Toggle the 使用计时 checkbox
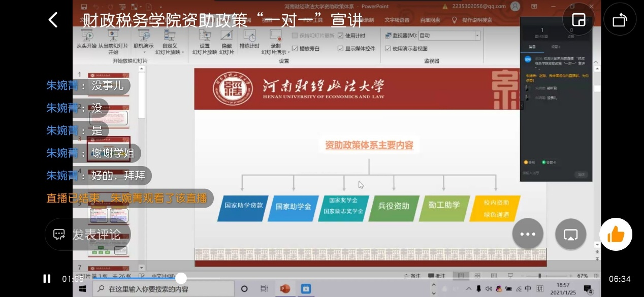This screenshot has height=297, width=644. click(x=341, y=36)
